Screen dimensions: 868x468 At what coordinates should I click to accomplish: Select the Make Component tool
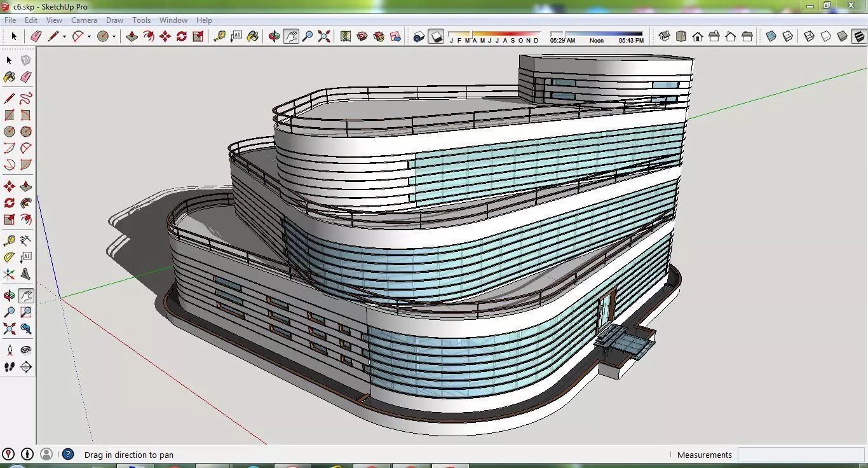coord(25,60)
